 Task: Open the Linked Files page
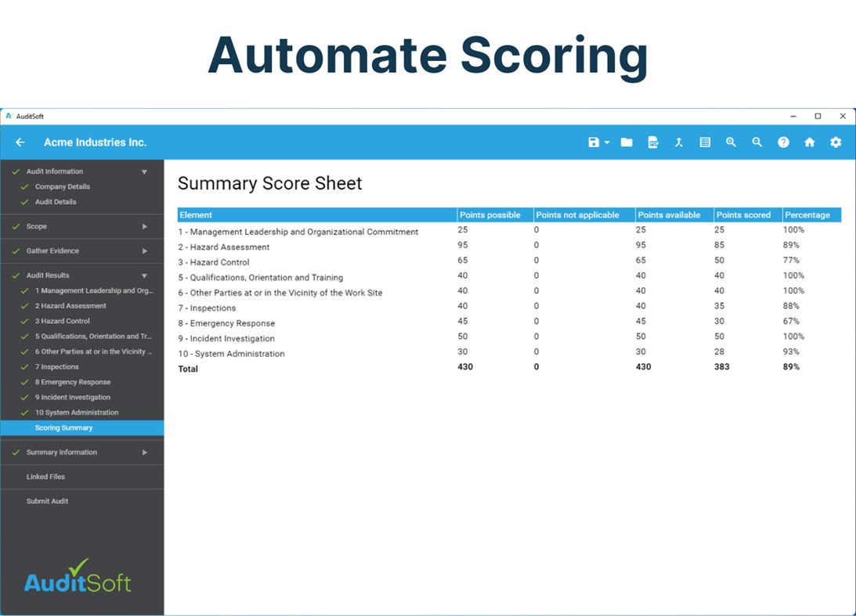coord(45,476)
